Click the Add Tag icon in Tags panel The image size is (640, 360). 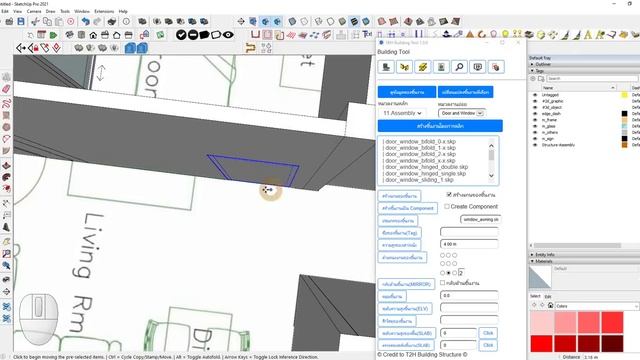[533, 78]
